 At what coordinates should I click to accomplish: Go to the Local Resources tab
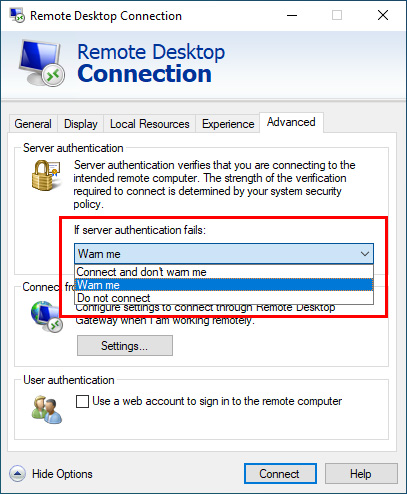click(150, 124)
